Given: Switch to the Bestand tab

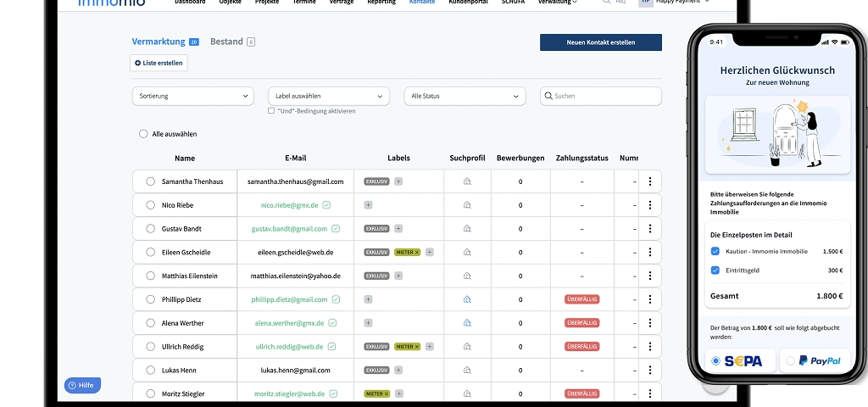Looking at the screenshot, I should [x=226, y=42].
